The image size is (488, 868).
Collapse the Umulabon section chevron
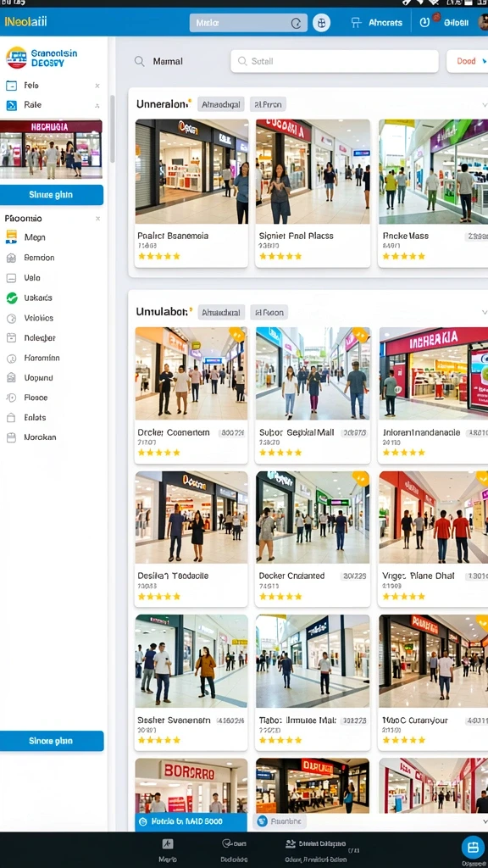[484, 312]
